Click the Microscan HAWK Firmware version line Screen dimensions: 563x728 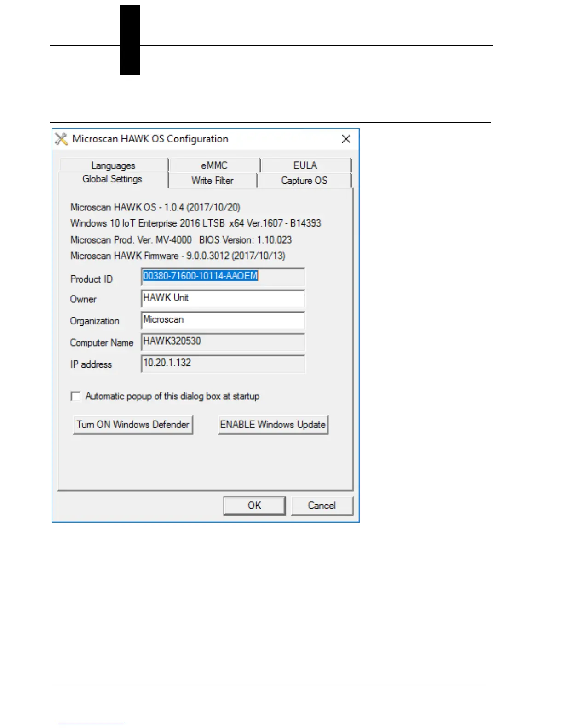(178, 256)
